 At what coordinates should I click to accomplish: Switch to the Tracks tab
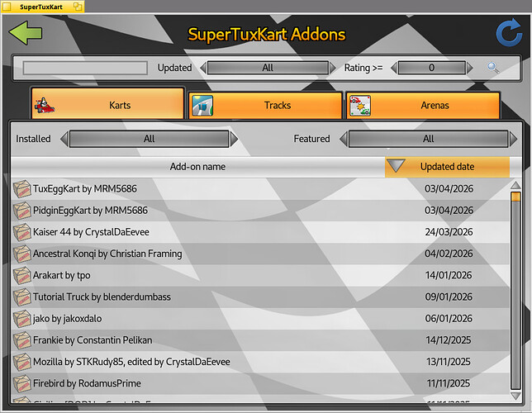pos(265,106)
